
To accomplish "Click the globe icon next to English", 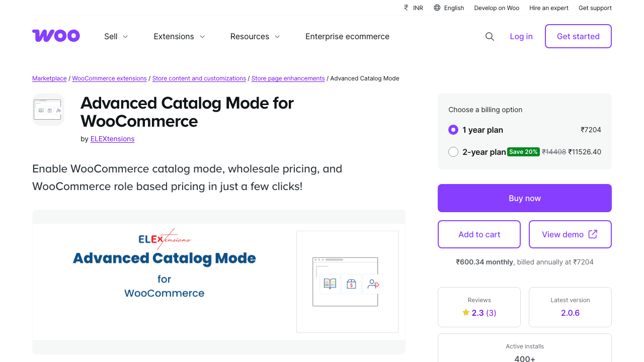I will click(437, 8).
